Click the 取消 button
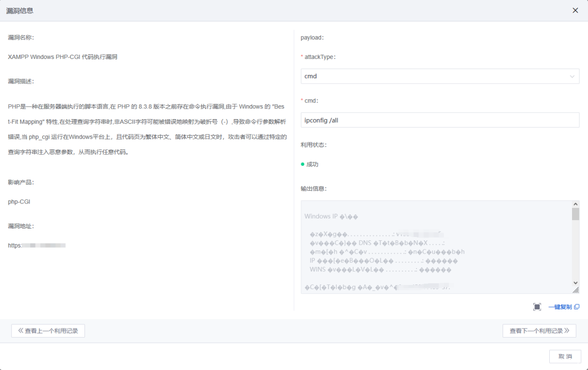Viewport: 588px width, 370px height. tap(565, 356)
